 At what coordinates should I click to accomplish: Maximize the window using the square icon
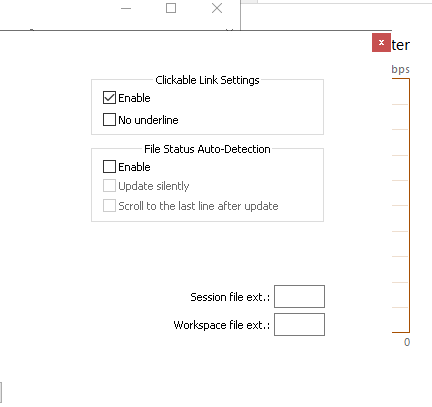point(171,8)
